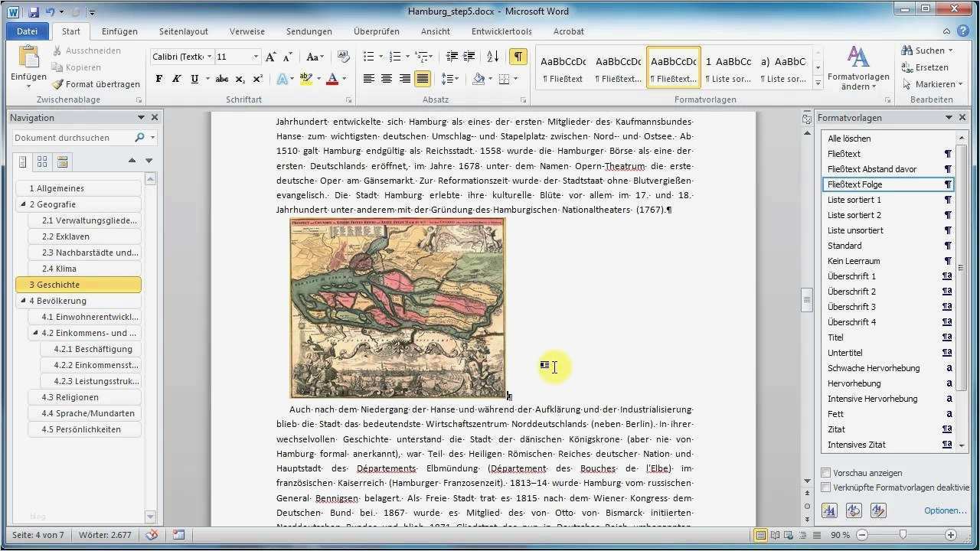
Task: Click the Optionen link in Formatvorlagen pane
Action: coord(945,510)
